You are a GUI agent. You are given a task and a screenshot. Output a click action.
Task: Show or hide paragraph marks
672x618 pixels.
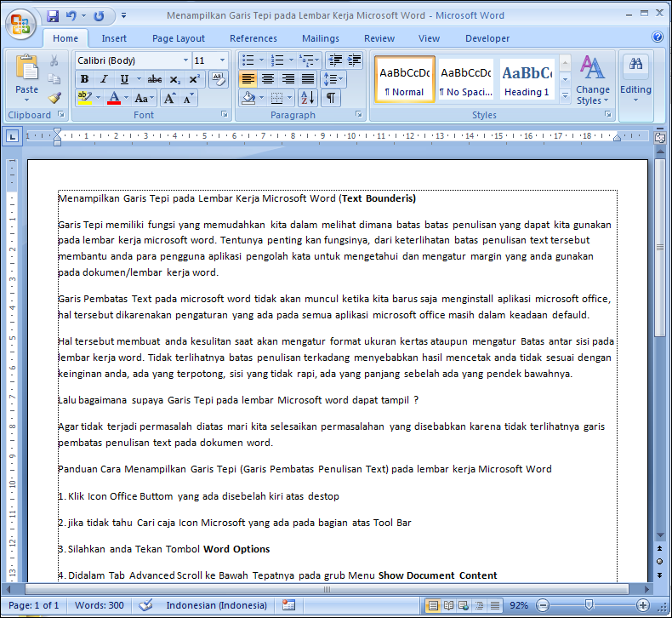331,98
